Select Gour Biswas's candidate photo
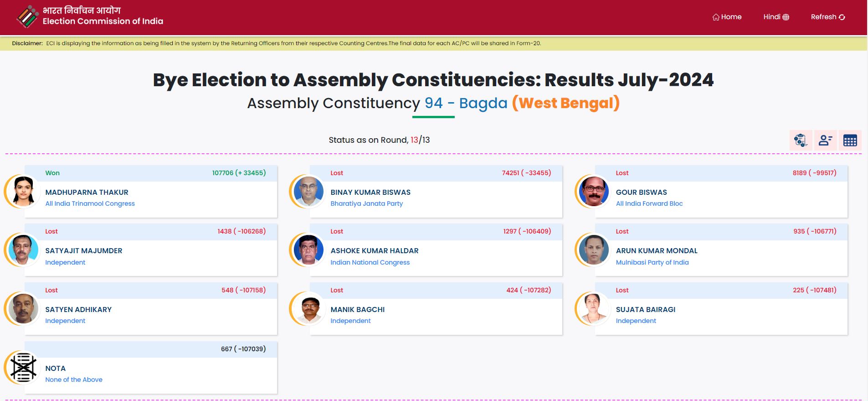The image size is (868, 401). (x=594, y=191)
